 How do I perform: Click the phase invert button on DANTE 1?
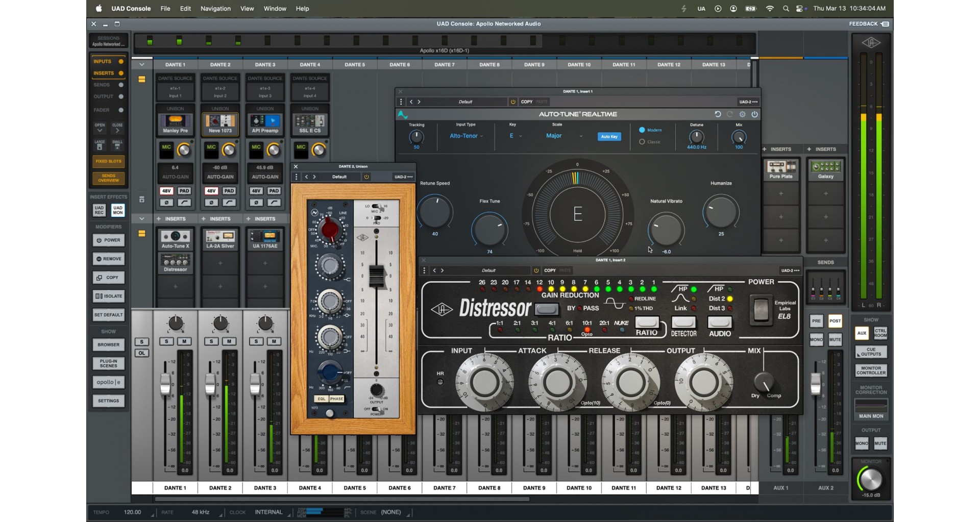(x=166, y=203)
